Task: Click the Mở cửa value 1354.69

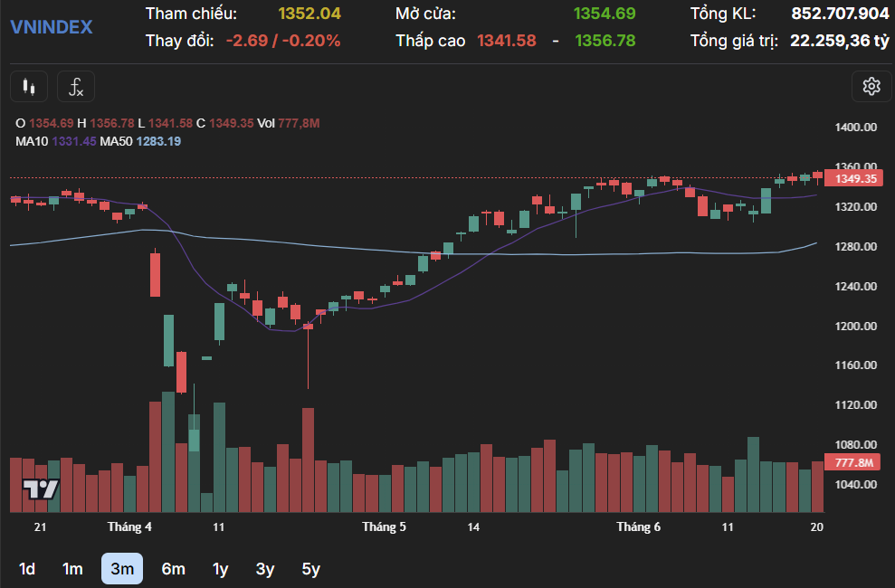Action: coord(605,14)
